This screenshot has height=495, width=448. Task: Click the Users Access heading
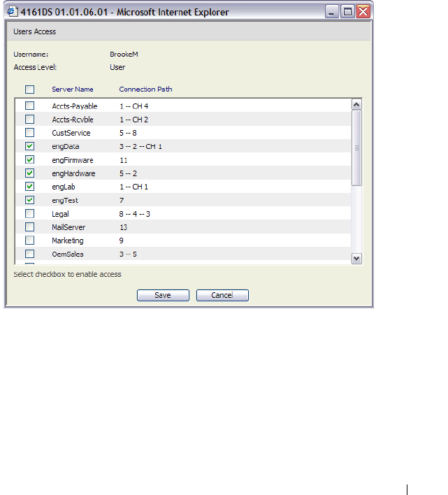coord(35,31)
